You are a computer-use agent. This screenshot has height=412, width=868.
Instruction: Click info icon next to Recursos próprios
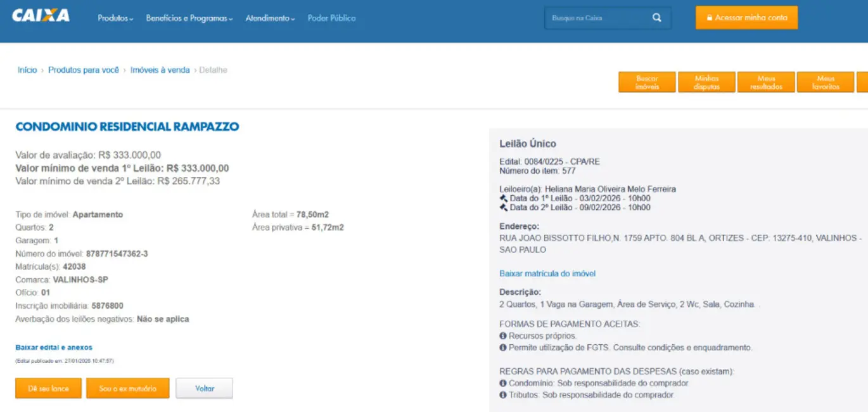[x=503, y=336]
